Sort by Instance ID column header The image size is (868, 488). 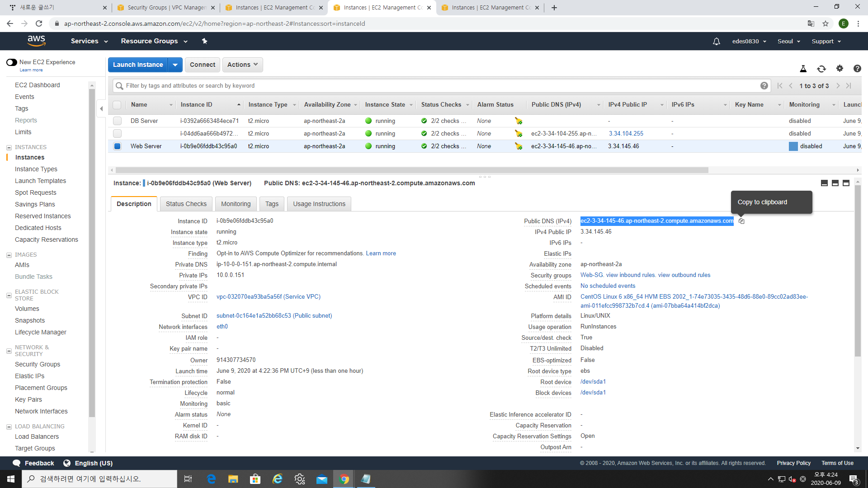click(210, 105)
